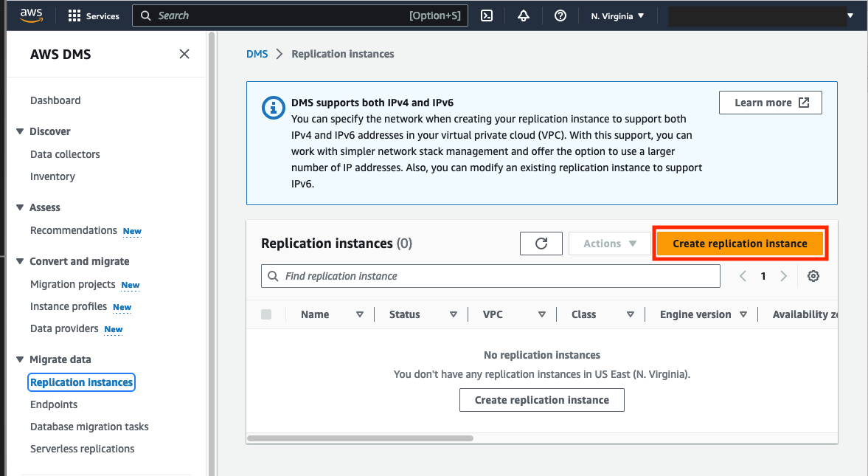Click the white Create replication instance button in empty table
The image size is (868, 476).
542,400
